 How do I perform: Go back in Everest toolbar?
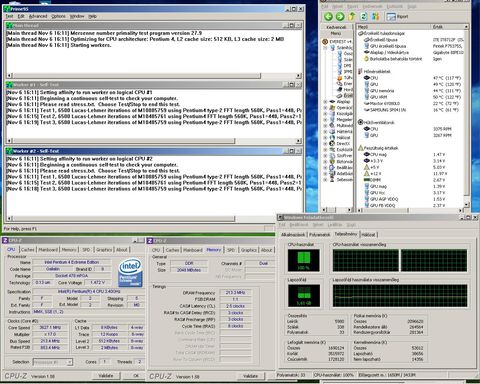[328, 16]
